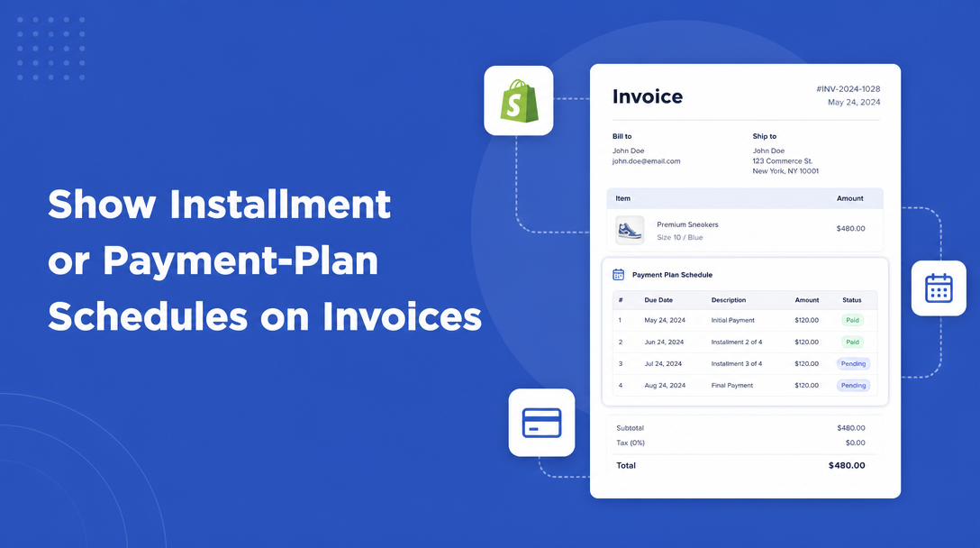The image size is (980, 548).
Task: Click the Subtotal $480.00 value
Action: tap(851, 428)
